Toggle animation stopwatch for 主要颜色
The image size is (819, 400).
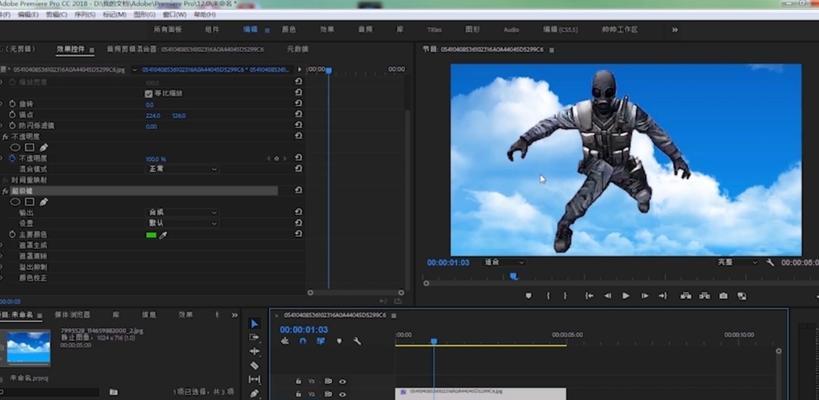coord(13,234)
